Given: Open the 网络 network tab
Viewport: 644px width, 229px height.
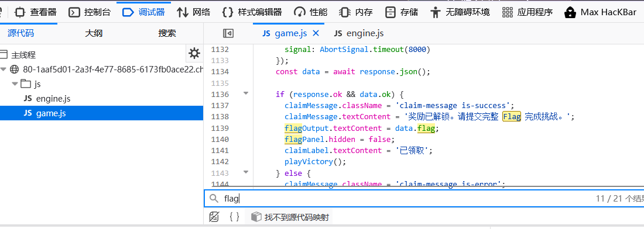Looking at the screenshot, I should pos(193,12).
